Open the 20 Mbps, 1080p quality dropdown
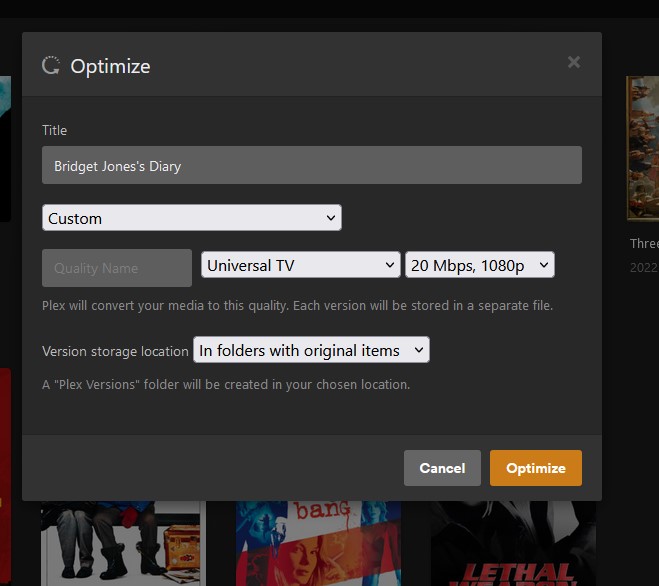This screenshot has width=659, height=586. 480,265
